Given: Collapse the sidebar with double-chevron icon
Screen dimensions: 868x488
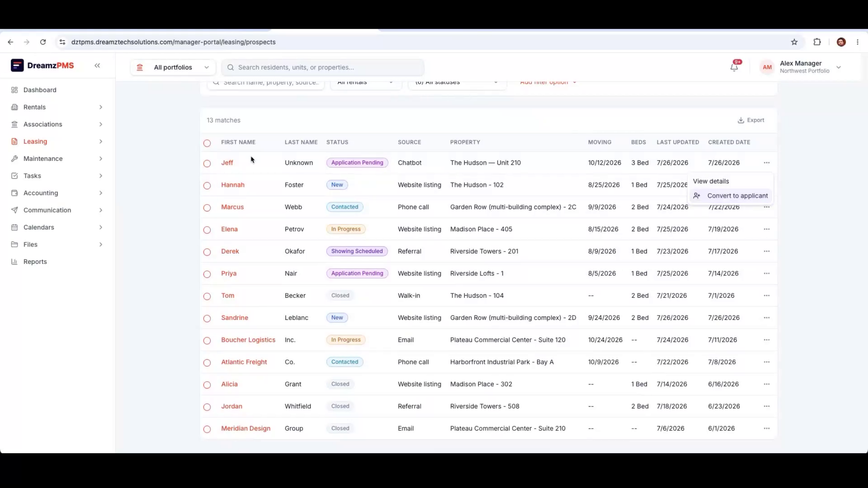Looking at the screenshot, I should point(97,65).
